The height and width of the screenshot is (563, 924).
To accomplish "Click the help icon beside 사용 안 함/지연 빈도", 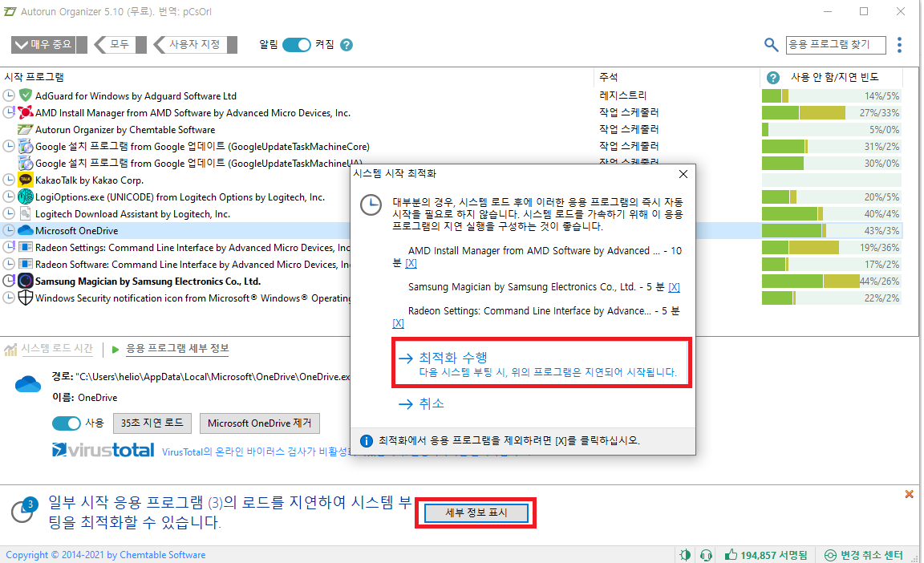I will [773, 78].
